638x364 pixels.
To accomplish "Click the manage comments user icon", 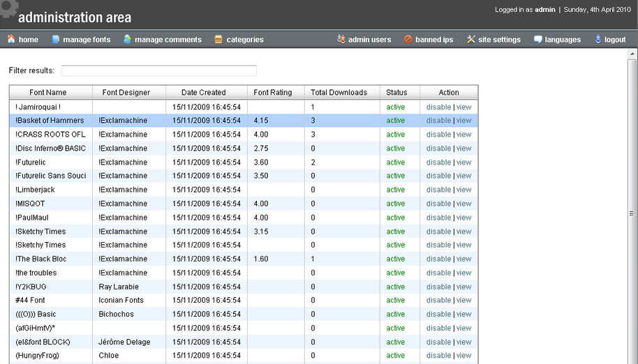I will [127, 39].
